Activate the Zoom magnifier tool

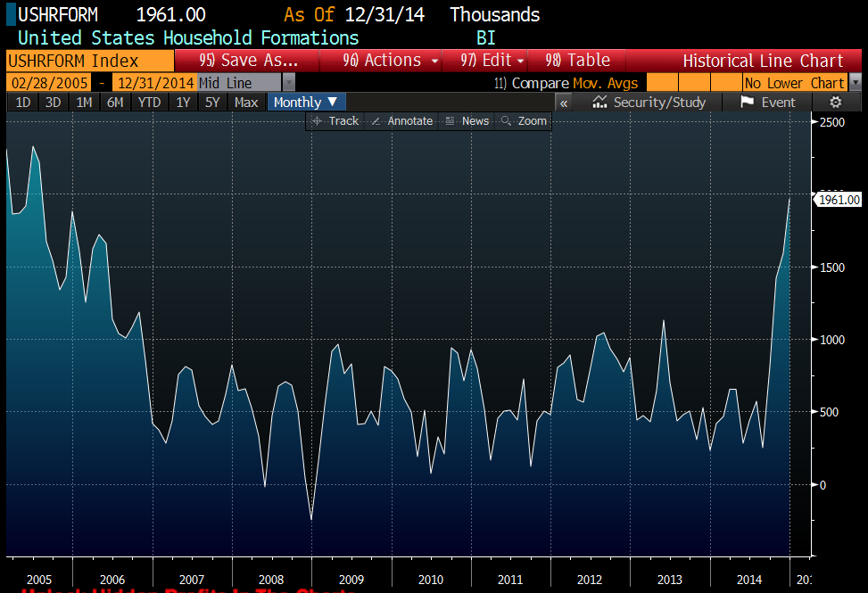click(x=524, y=120)
